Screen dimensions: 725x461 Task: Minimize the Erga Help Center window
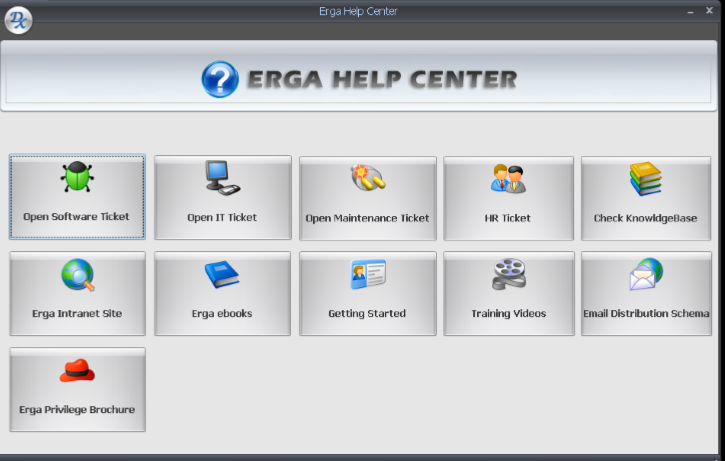[x=690, y=10]
